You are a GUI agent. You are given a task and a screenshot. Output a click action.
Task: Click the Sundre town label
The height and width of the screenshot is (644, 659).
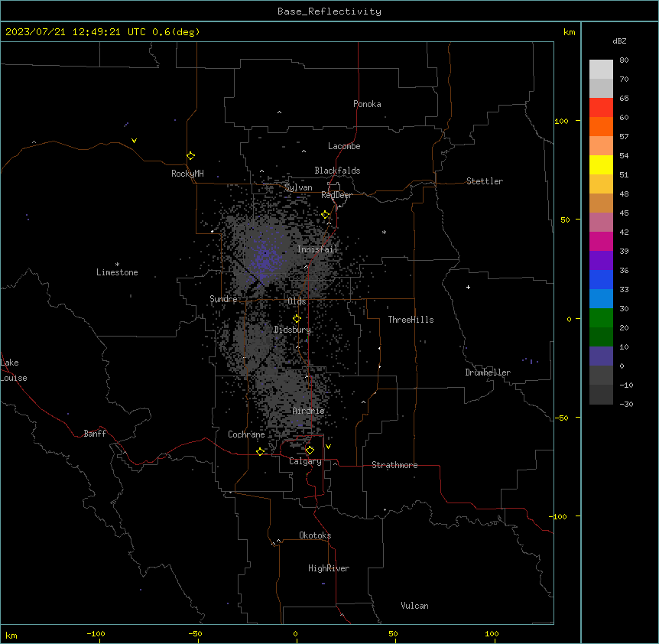point(223,299)
